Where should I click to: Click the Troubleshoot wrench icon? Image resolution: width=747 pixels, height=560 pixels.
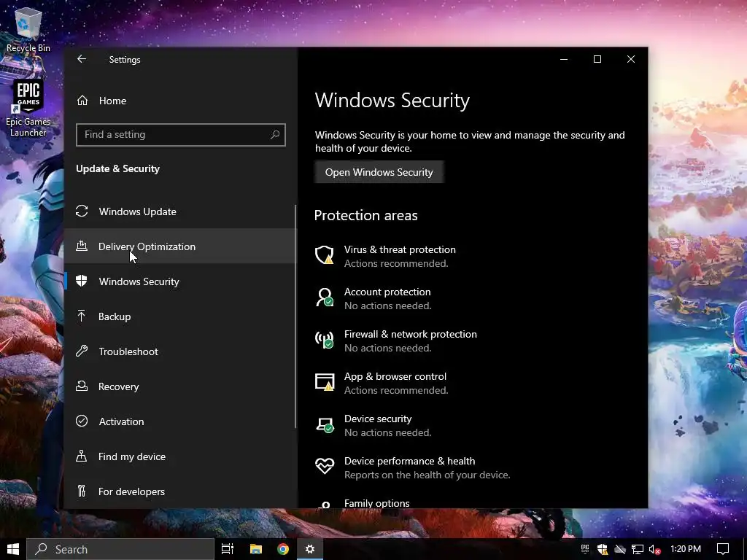click(82, 351)
